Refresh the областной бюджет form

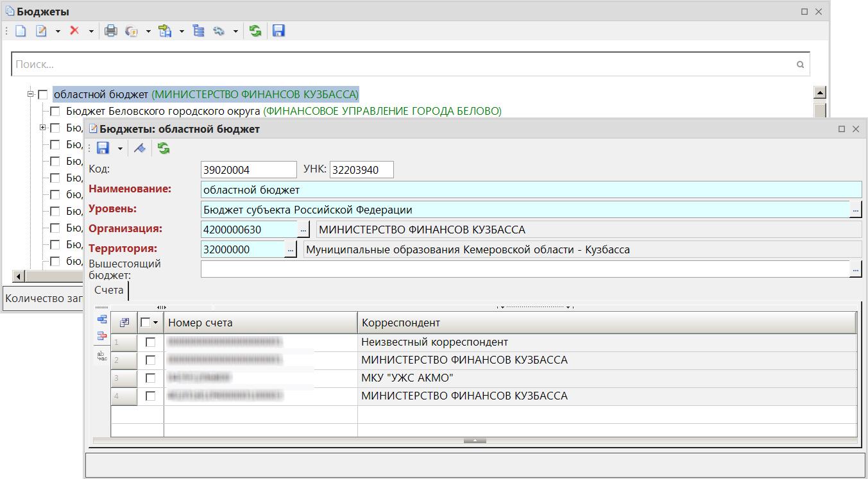click(x=164, y=149)
